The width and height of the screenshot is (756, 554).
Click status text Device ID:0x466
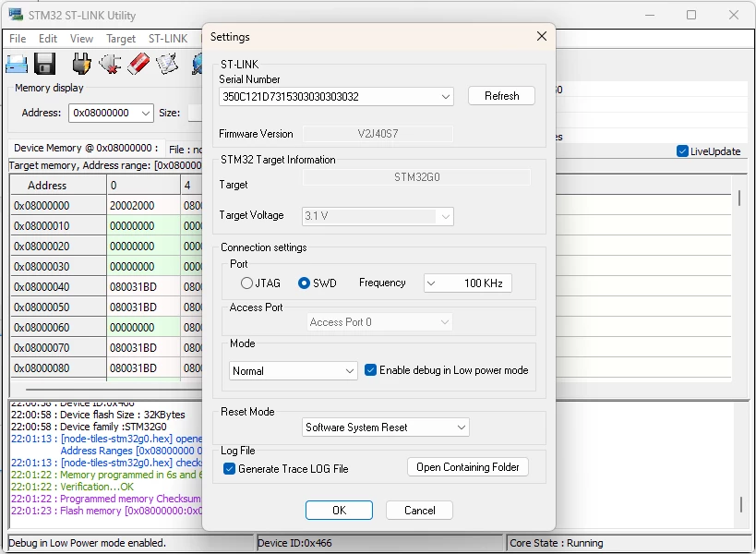pyautogui.click(x=294, y=543)
